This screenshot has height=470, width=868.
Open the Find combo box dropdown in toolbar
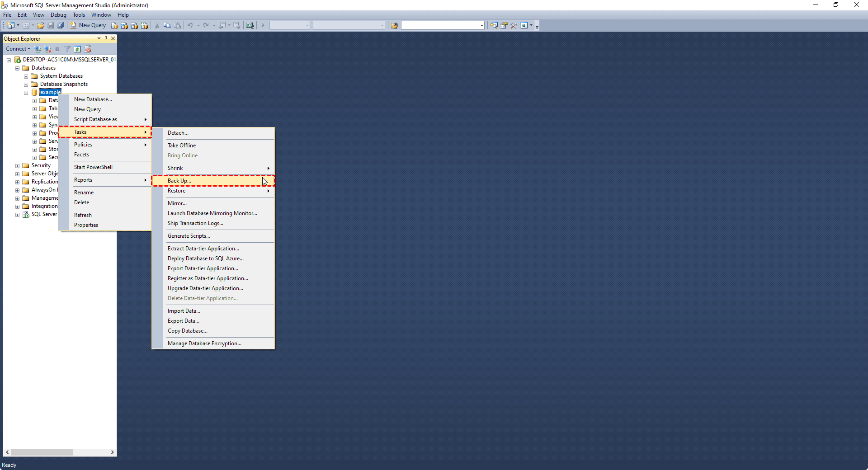pos(481,25)
